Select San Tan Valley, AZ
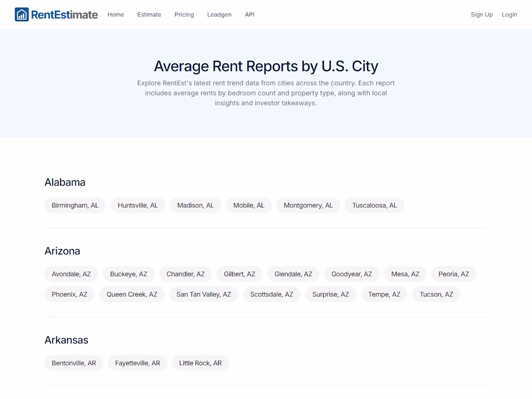The width and height of the screenshot is (532, 399). [204, 295]
